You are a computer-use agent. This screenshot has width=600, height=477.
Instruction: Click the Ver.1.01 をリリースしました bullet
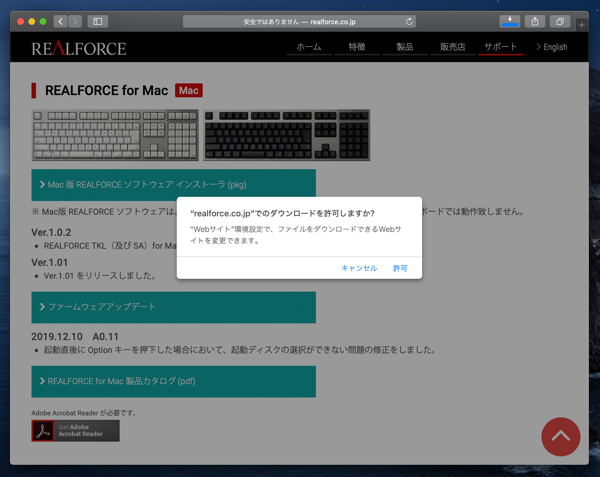tap(99, 275)
